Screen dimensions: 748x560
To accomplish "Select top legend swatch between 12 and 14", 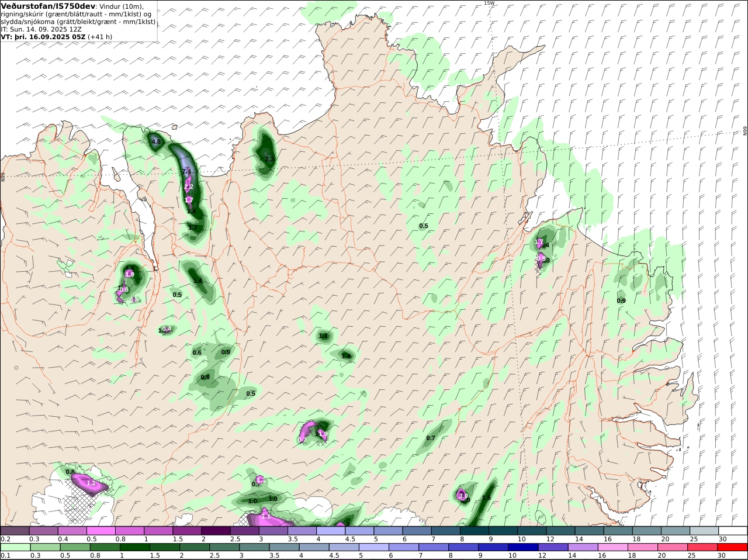I will 561,531.
